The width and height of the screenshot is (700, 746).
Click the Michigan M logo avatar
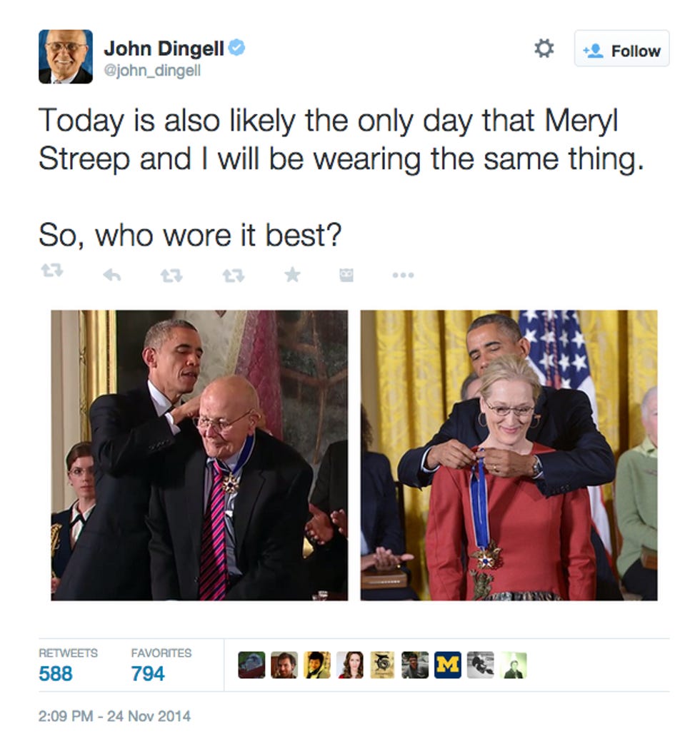pyautogui.click(x=448, y=665)
